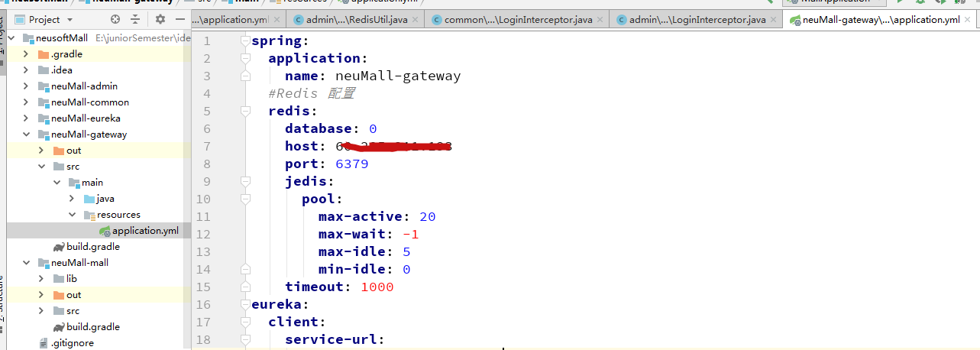Viewport: 980px width, 350px height.
Task: Select build.gradle under neuMall-gateway
Action: click(x=93, y=247)
